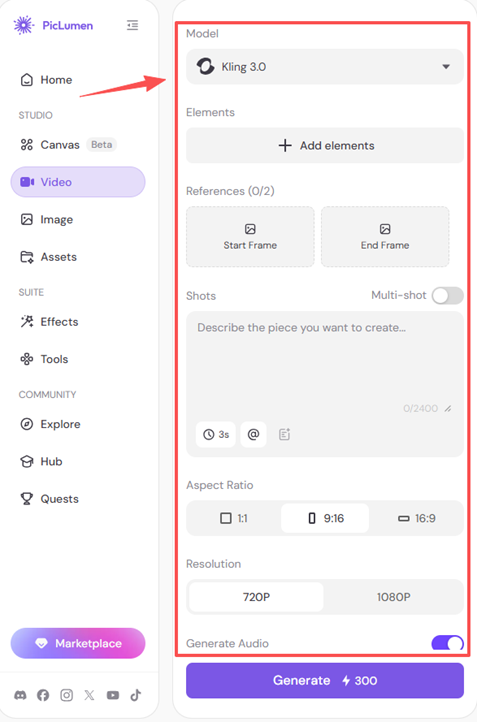Click the Start Frame reference slot
This screenshot has height=723, width=478.
[250, 237]
